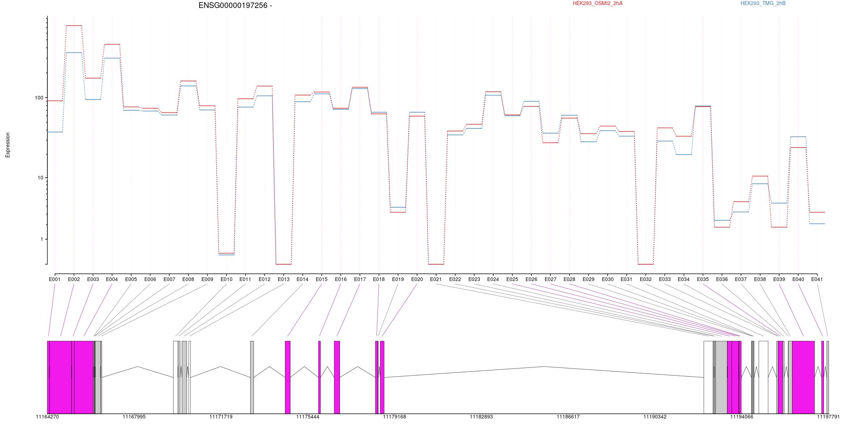Screen dimensions: 868x434
Task: Click exon label E015
Action: (x=322, y=280)
